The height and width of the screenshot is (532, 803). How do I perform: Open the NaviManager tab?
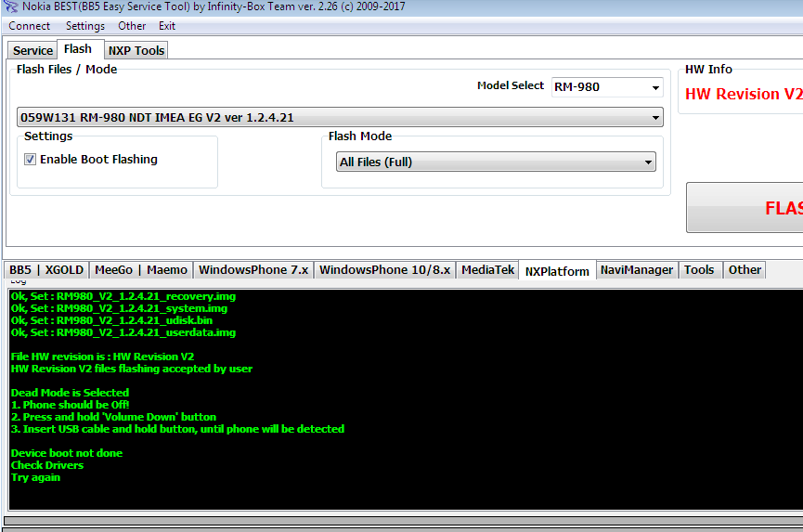tap(637, 270)
